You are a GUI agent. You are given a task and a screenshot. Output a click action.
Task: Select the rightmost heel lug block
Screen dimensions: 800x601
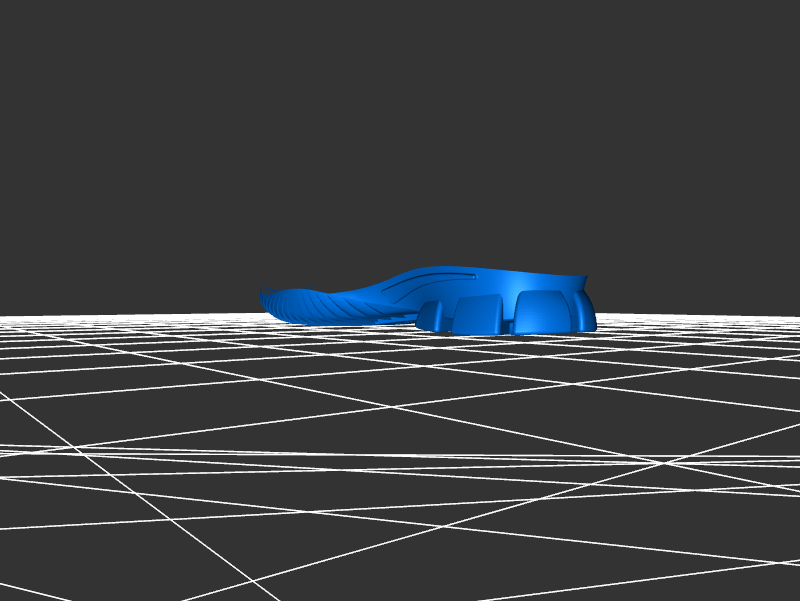tap(546, 312)
